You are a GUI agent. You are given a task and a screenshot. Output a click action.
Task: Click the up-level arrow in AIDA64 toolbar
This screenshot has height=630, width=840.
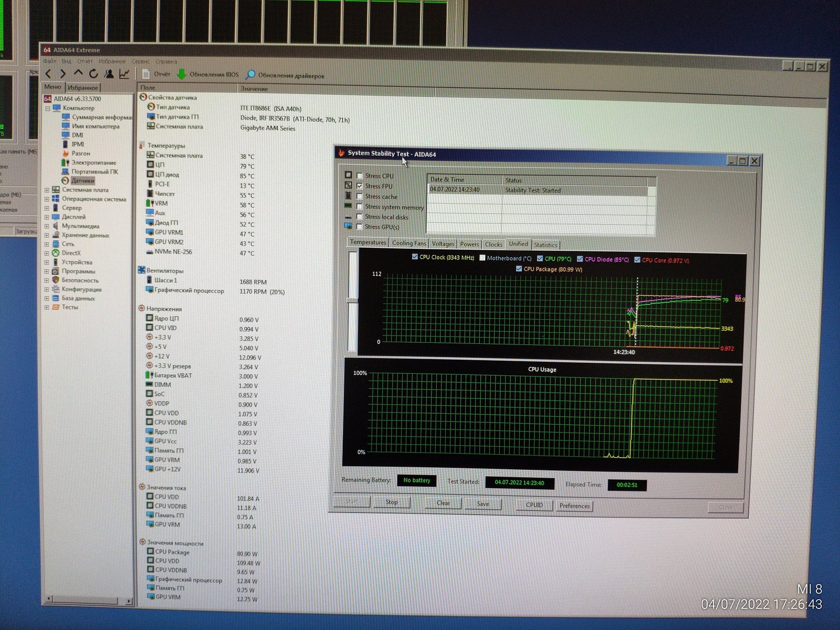click(x=78, y=73)
